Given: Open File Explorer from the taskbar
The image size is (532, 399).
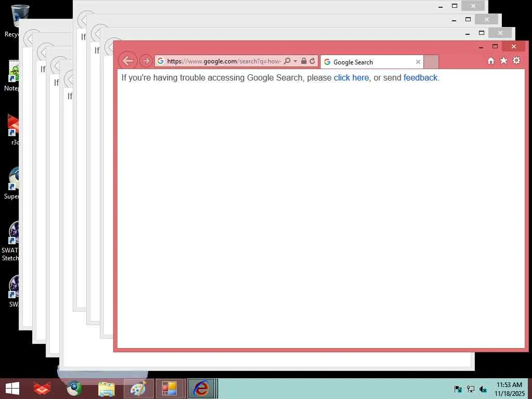Looking at the screenshot, I should coord(106,389).
